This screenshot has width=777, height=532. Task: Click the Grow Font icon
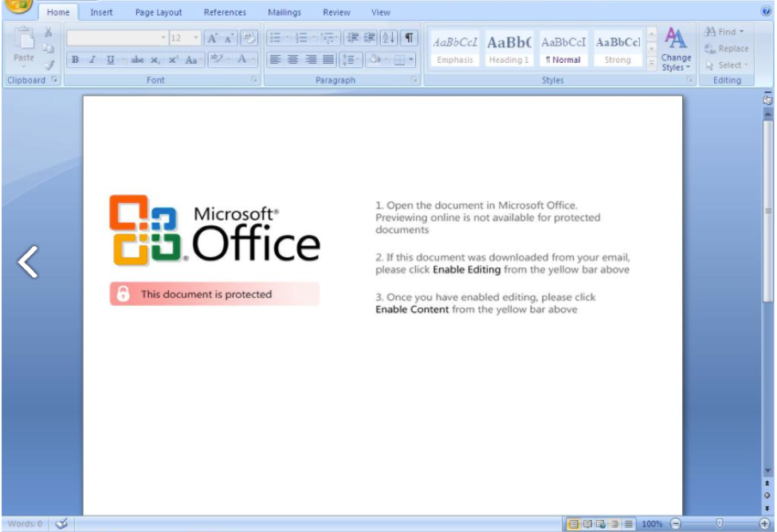(212, 38)
